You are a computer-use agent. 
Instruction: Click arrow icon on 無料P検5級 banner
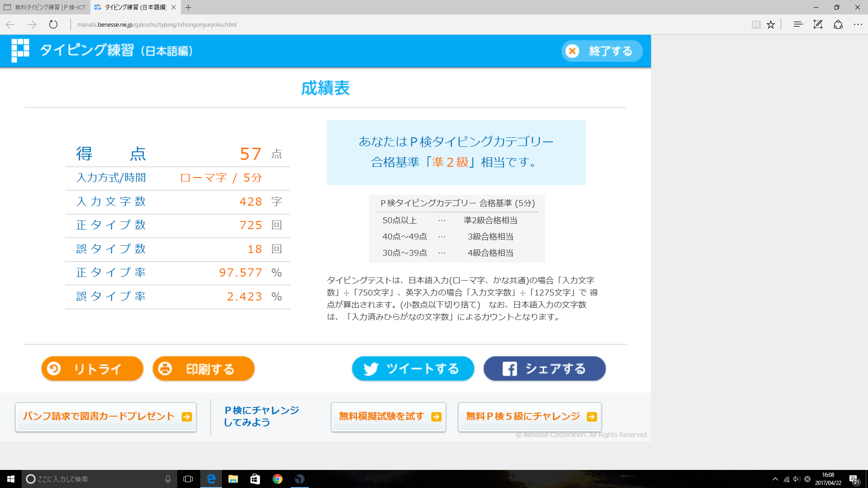(592, 417)
